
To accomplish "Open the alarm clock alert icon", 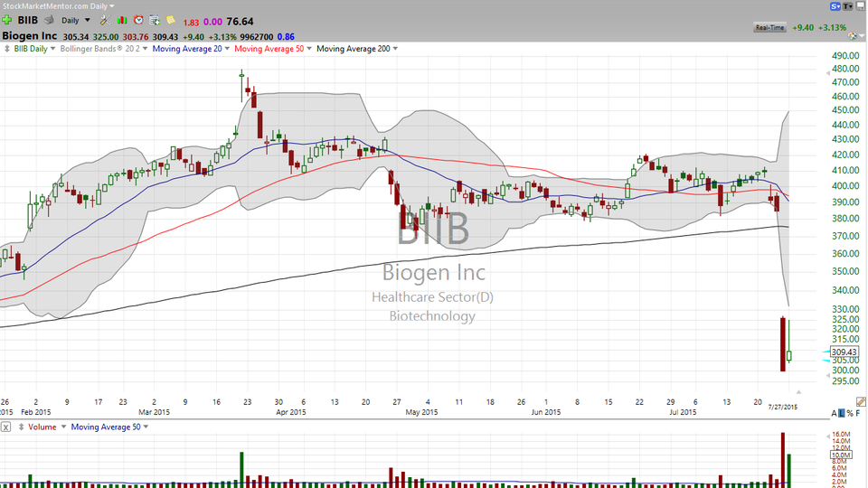I will tap(138, 21).
